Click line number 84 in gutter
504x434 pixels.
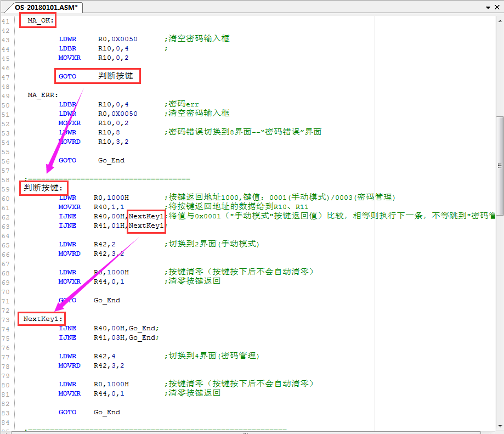point(5,422)
